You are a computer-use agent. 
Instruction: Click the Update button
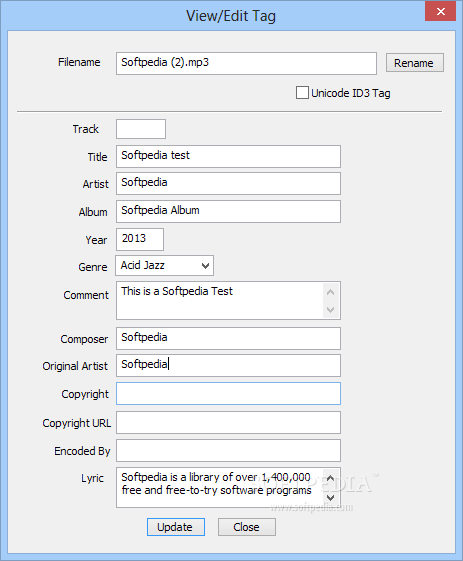pyautogui.click(x=176, y=527)
